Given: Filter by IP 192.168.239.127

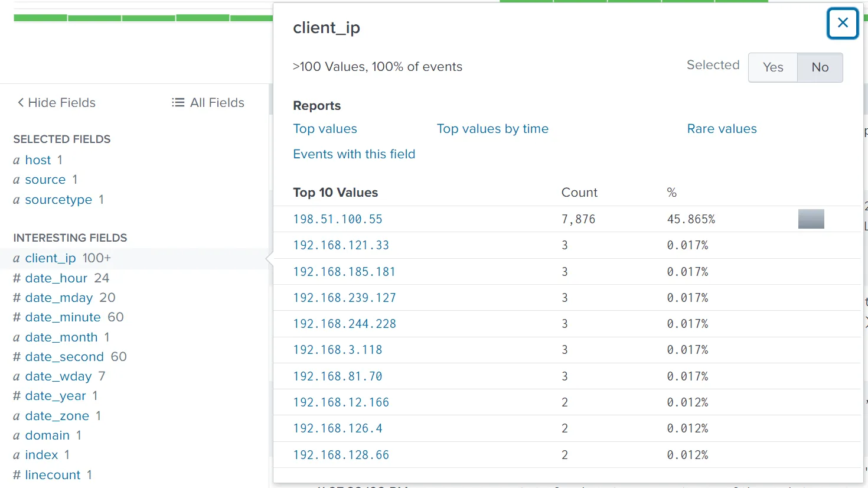Looking at the screenshot, I should click(344, 298).
